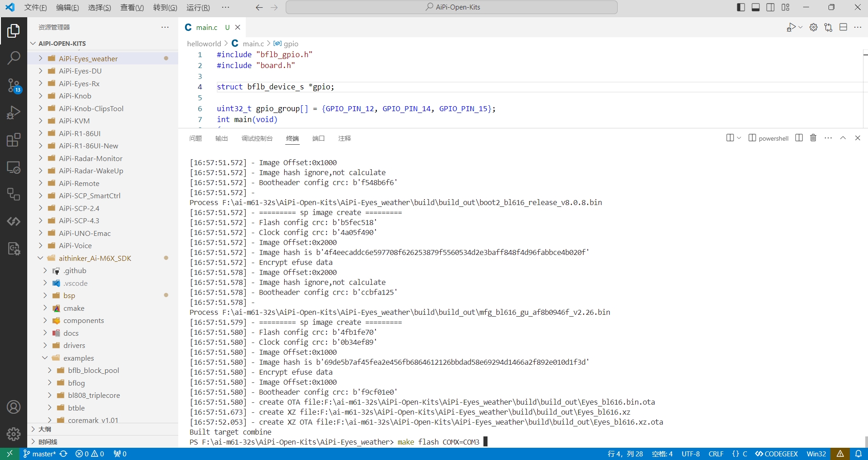
Task: Show more menu items via title bar ellipsis
Action: (x=225, y=7)
